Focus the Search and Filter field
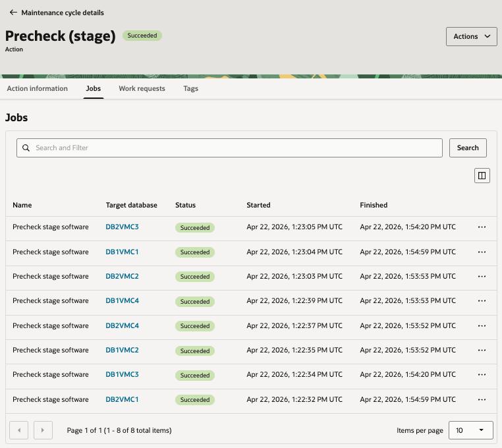The height and width of the screenshot is (448, 502). [x=229, y=148]
